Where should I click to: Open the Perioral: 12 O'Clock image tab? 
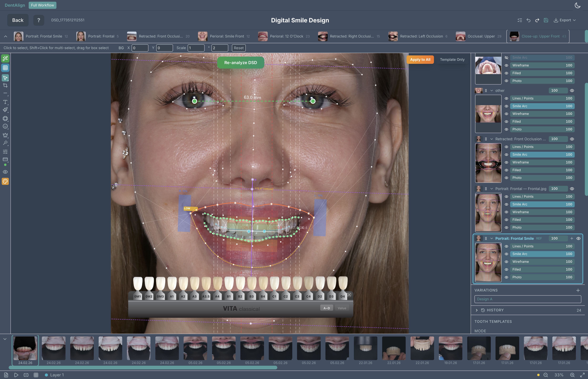(x=287, y=36)
